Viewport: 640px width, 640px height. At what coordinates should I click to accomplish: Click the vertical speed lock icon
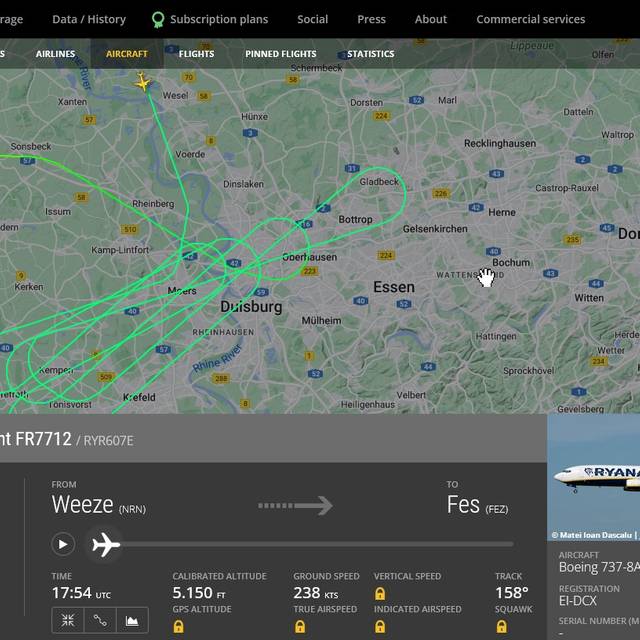pos(380,593)
